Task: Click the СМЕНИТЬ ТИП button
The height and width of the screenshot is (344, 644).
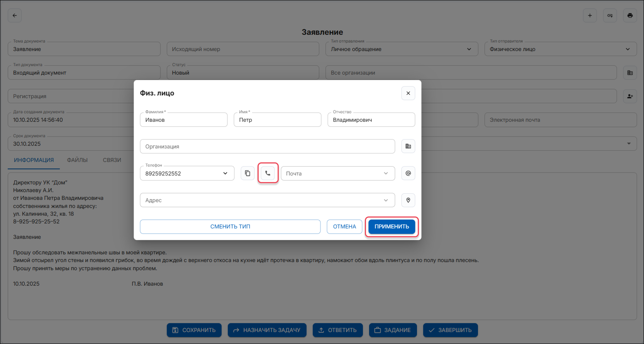Action: (x=230, y=226)
